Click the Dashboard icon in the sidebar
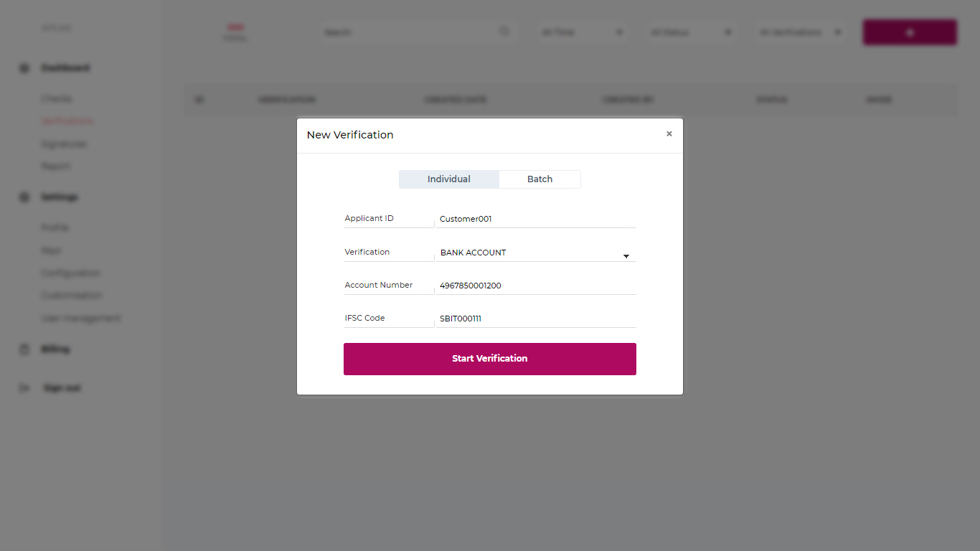Screen dimensions: 980x551 [24, 68]
